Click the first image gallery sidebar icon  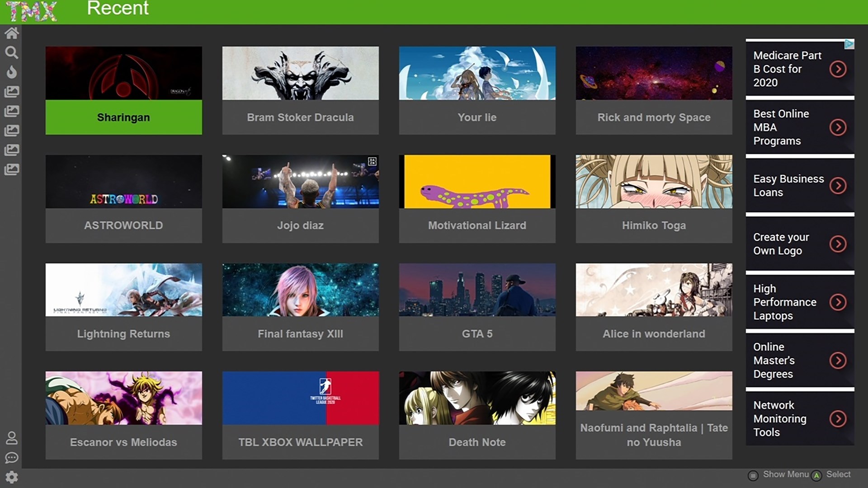[x=12, y=92]
